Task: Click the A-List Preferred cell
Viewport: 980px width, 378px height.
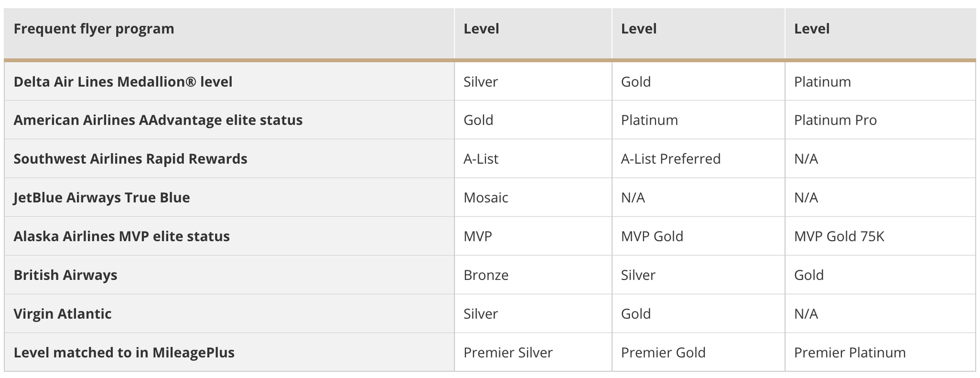Action: point(670,159)
